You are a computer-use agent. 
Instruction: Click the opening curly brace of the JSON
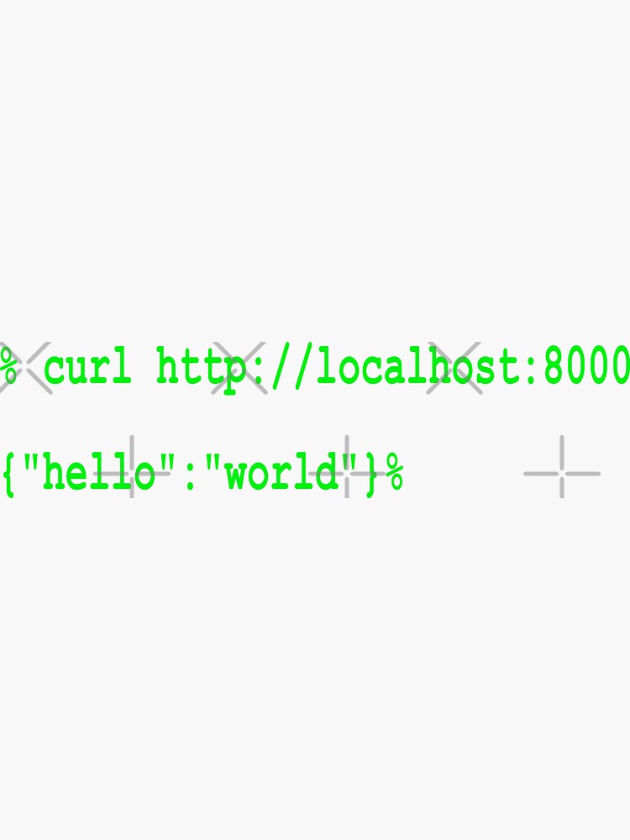pos(8,475)
